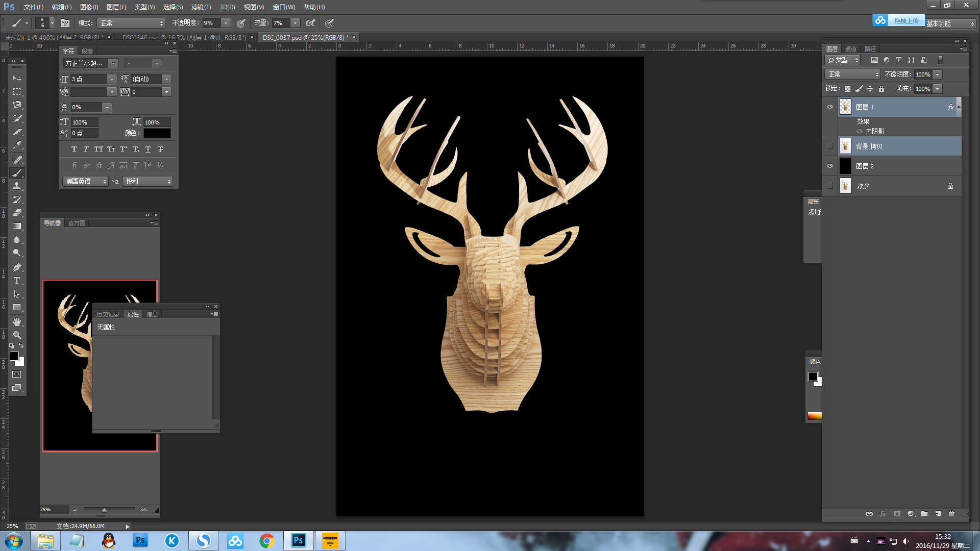Open the layer blend mode 正常 dropdown

click(852, 74)
